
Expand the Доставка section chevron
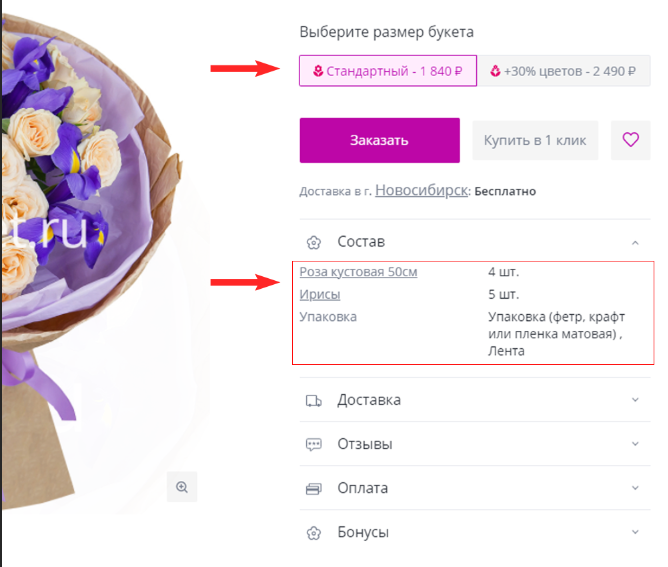tap(634, 400)
